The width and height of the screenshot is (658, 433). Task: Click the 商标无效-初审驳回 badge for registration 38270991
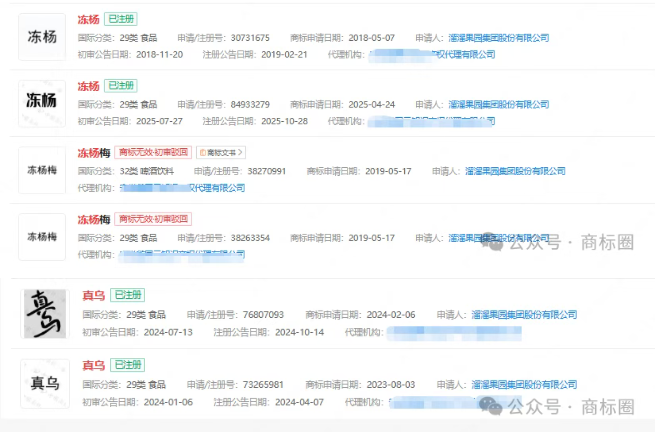point(153,153)
